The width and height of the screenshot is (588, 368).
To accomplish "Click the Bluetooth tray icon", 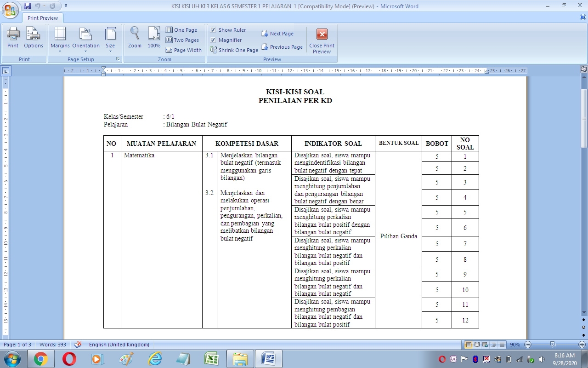I will tap(475, 359).
